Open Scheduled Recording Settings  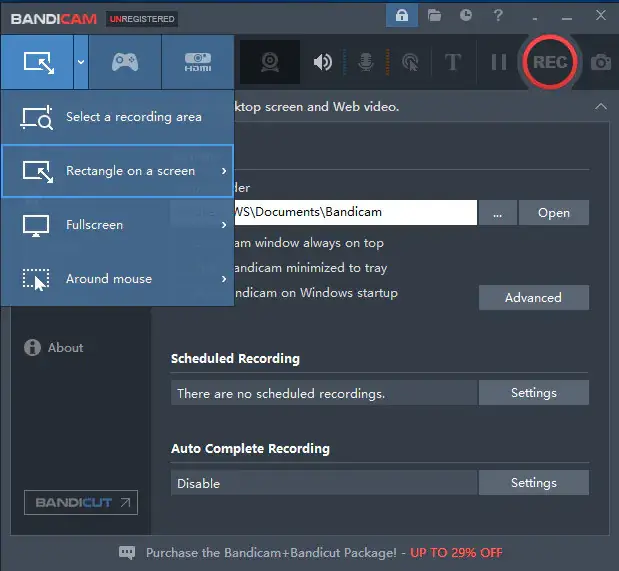534,393
